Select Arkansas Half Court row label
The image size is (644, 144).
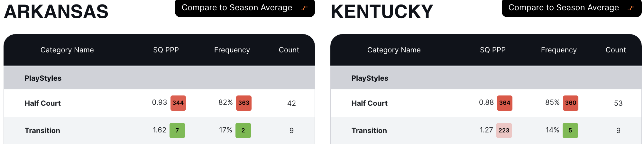43,103
